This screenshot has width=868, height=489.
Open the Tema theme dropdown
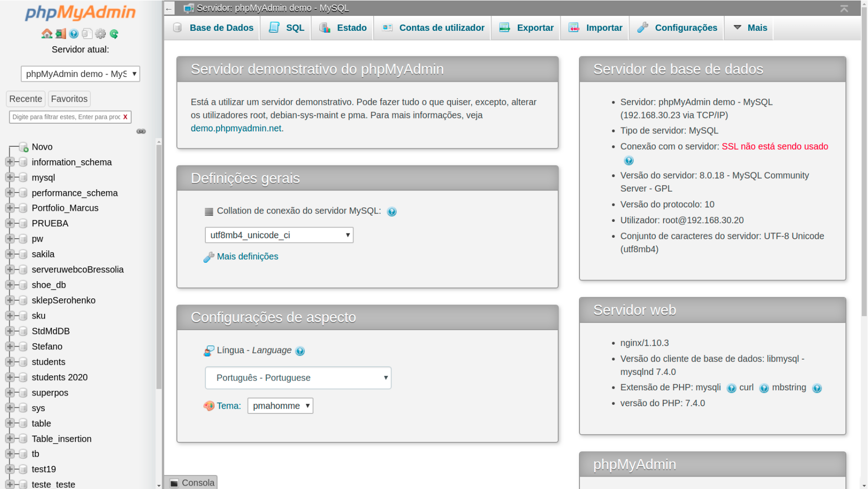coord(280,406)
